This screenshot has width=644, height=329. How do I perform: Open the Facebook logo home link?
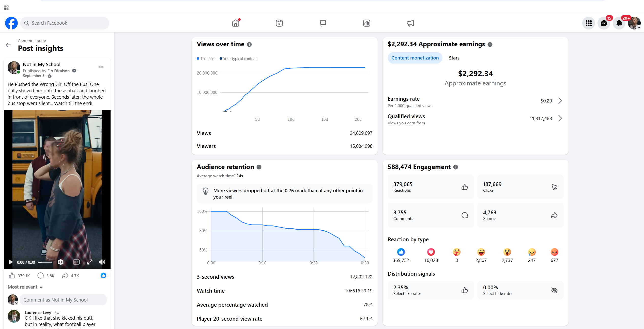pyautogui.click(x=11, y=23)
